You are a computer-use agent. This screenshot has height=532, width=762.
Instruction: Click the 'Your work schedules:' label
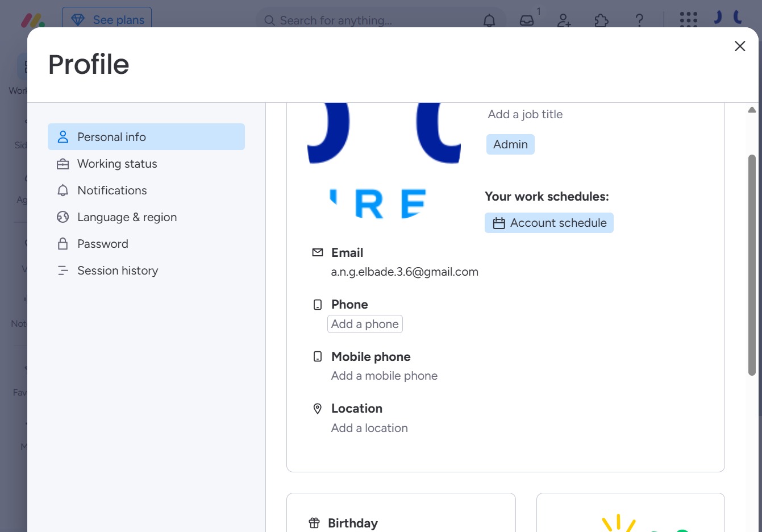(547, 197)
